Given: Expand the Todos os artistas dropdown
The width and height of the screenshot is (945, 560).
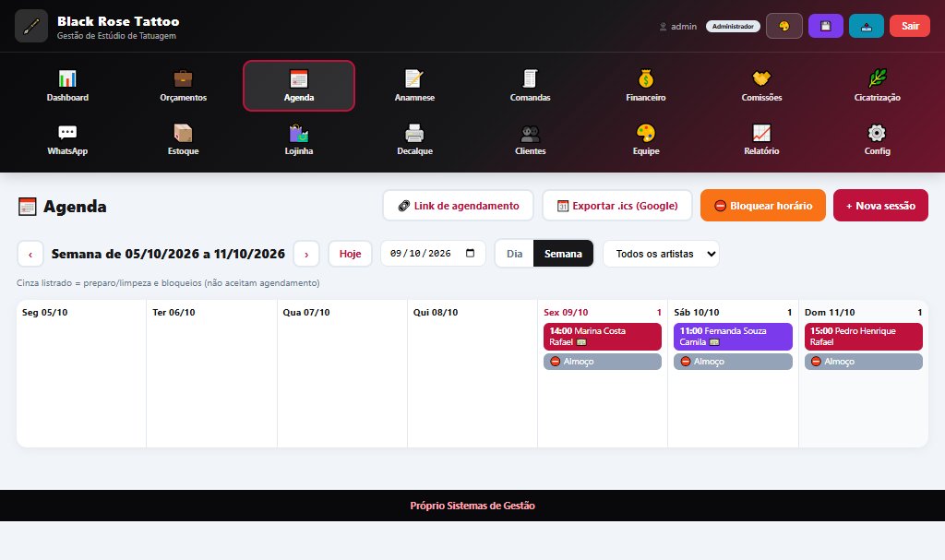Looking at the screenshot, I should tap(661, 254).
